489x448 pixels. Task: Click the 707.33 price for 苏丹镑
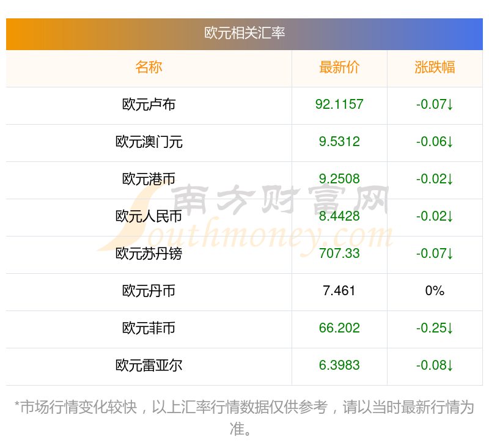[x=339, y=254]
